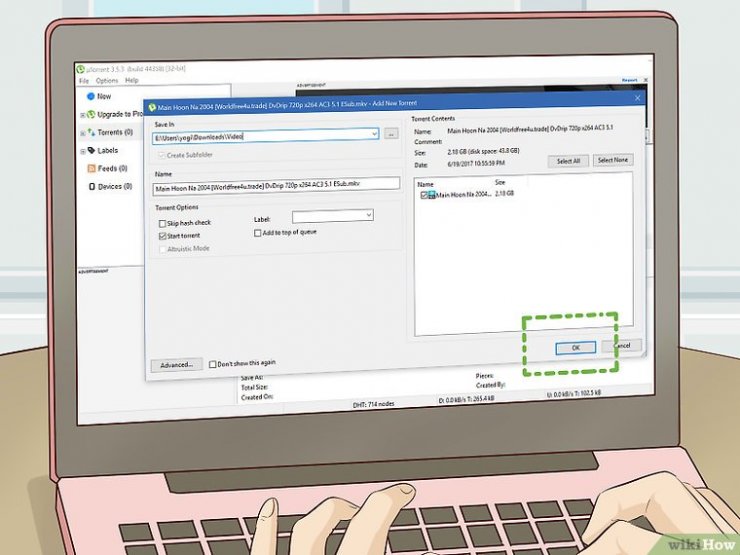Viewport: 740px width, 555px height.
Task: Select Torrents (0) in the sidebar
Action: pyautogui.click(x=115, y=133)
